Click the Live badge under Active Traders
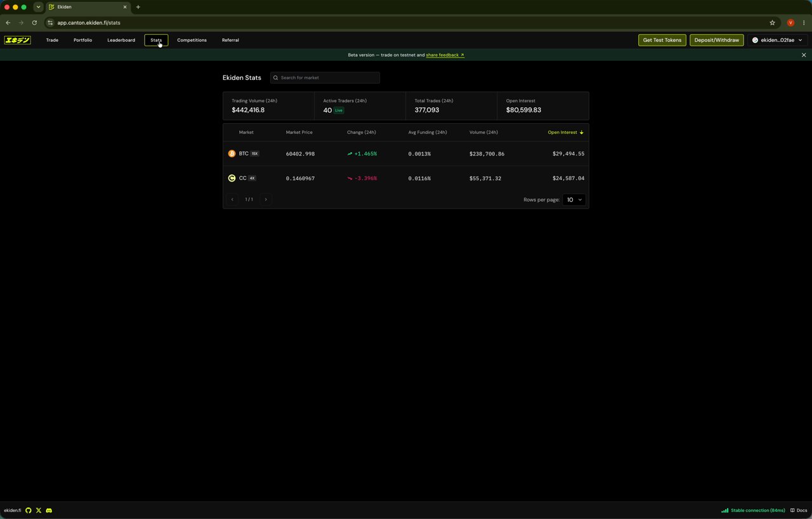Screen dimensions: 812x519 tap(339, 110)
